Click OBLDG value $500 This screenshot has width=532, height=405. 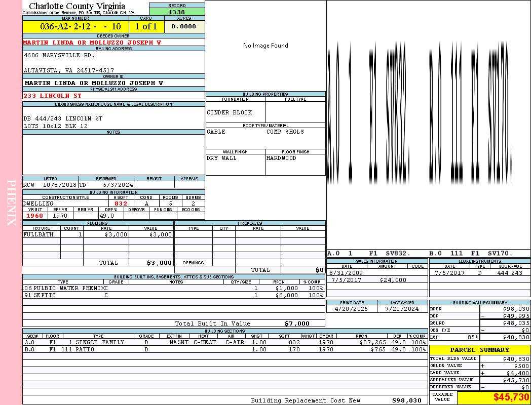click(x=521, y=366)
